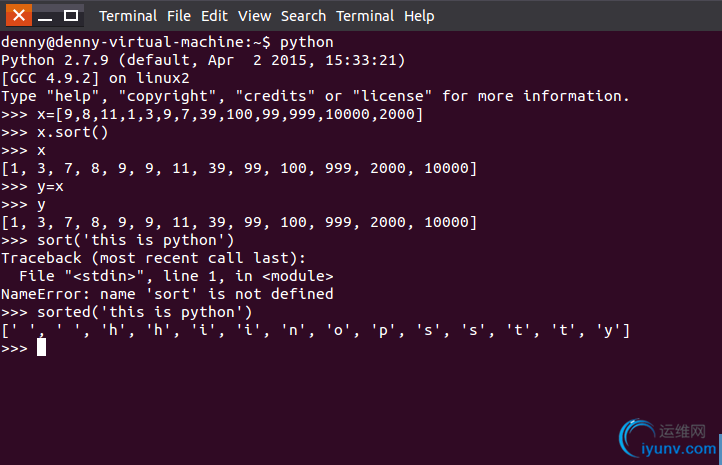Minimize the terminal window

pos(45,16)
